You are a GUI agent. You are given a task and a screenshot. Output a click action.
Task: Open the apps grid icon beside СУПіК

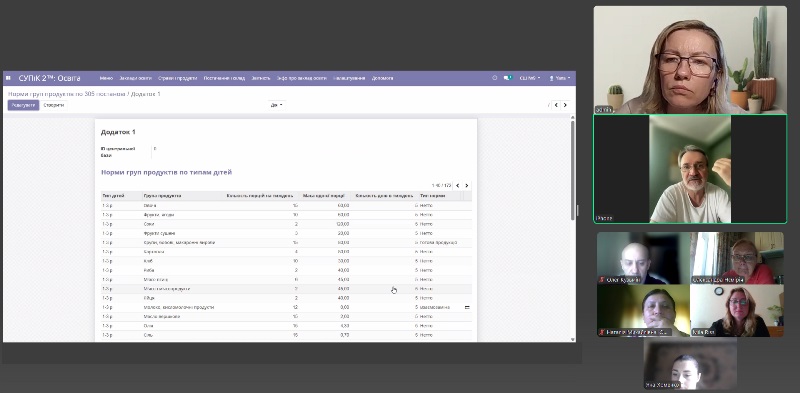[x=8, y=78]
